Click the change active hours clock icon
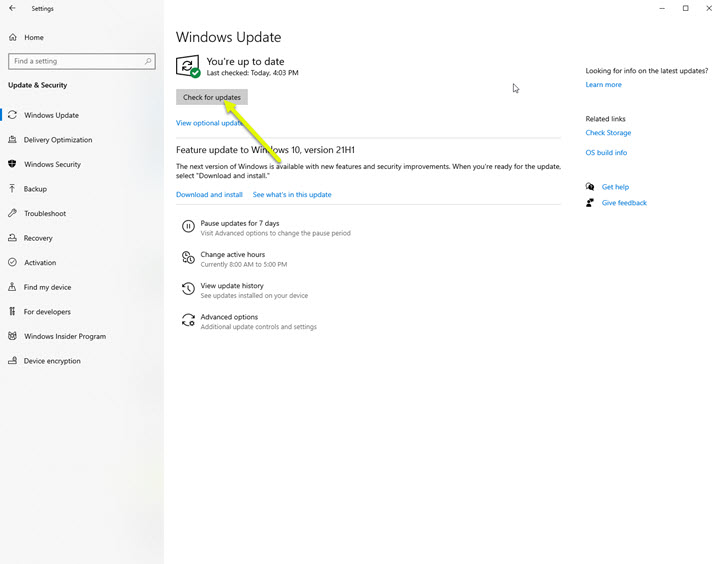721x564 pixels. (188, 257)
